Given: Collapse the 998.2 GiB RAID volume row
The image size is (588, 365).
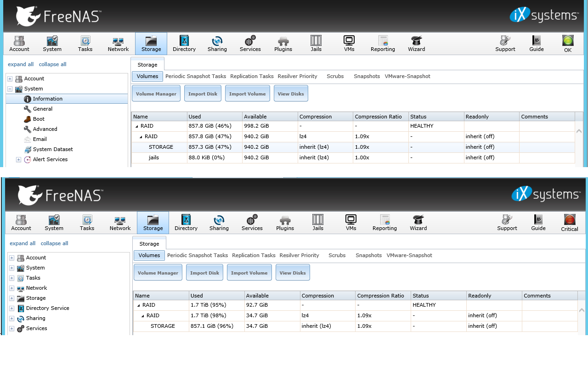Looking at the screenshot, I should pyautogui.click(x=136, y=126).
